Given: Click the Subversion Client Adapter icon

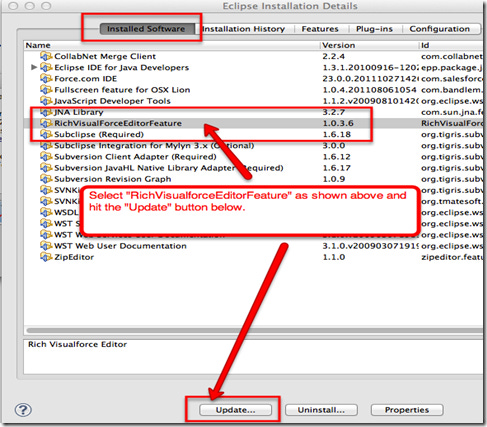Looking at the screenshot, I should (x=46, y=157).
